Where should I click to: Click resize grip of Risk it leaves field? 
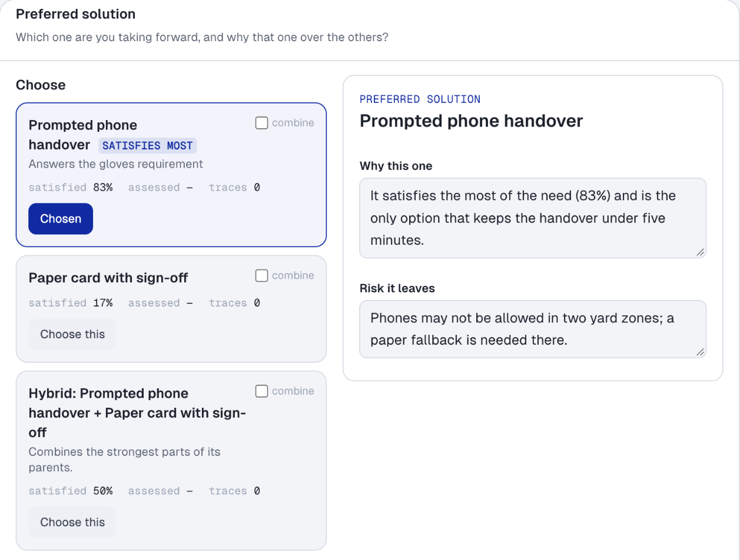[x=700, y=352]
